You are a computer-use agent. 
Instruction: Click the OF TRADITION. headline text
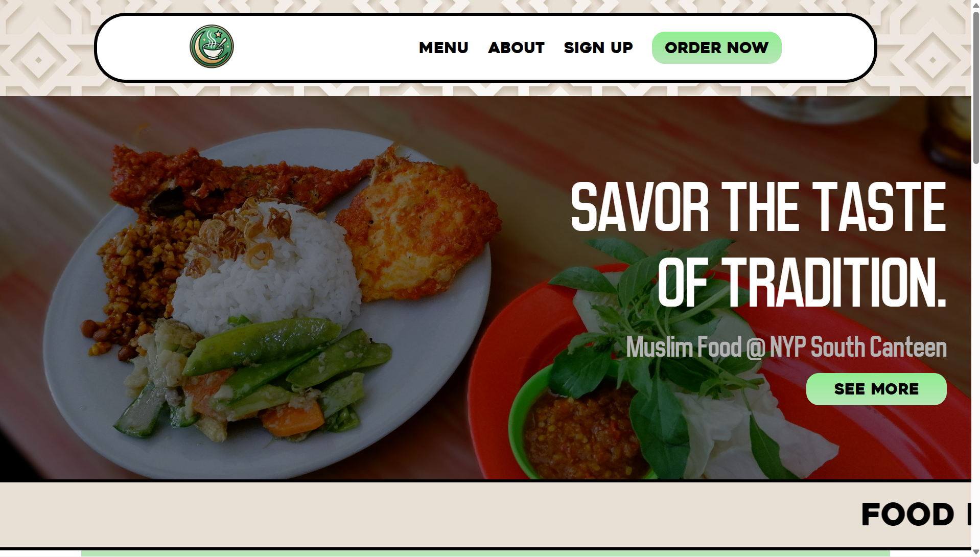click(x=802, y=282)
